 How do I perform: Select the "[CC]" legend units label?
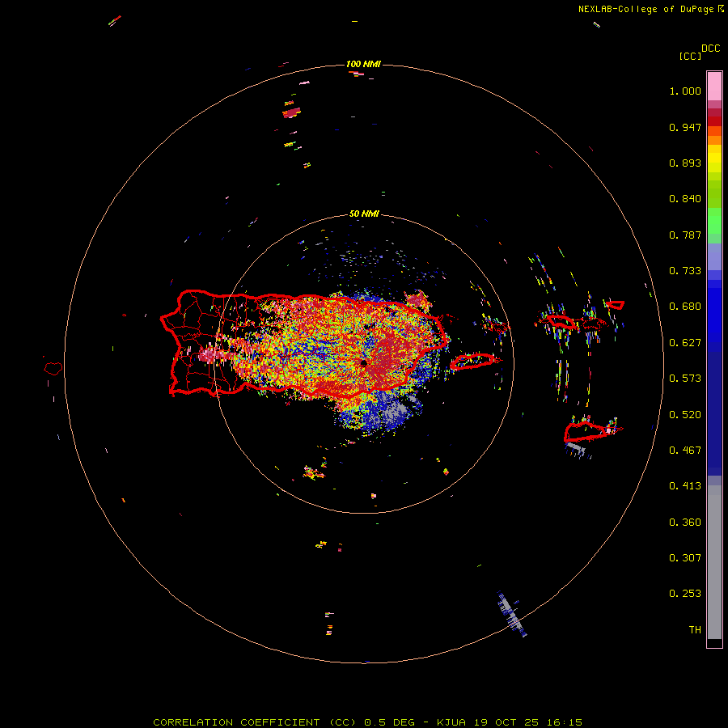(x=690, y=56)
